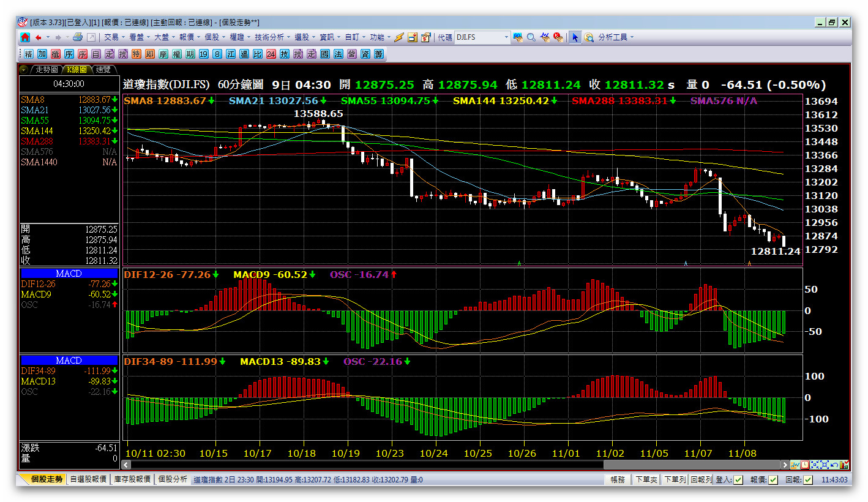Click the 下單夾 button
The width and height of the screenshot is (868, 502).
(x=646, y=479)
